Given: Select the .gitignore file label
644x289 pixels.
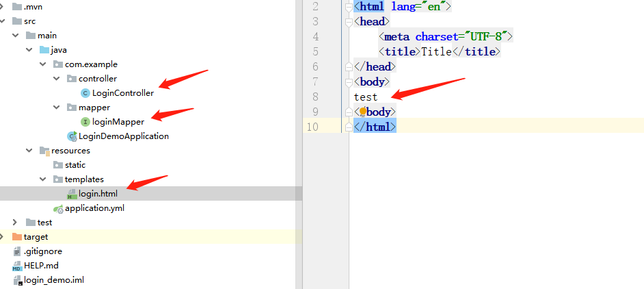Looking at the screenshot, I should pyautogui.click(x=42, y=251).
